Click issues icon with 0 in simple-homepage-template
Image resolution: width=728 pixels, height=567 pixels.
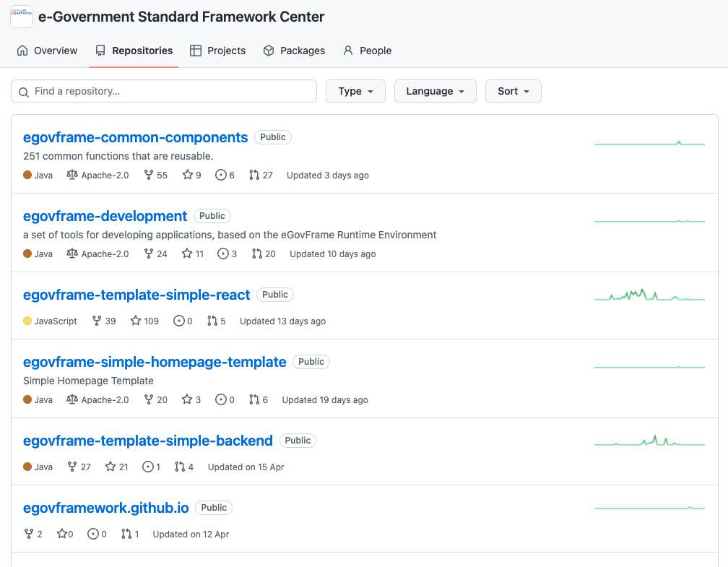point(220,400)
